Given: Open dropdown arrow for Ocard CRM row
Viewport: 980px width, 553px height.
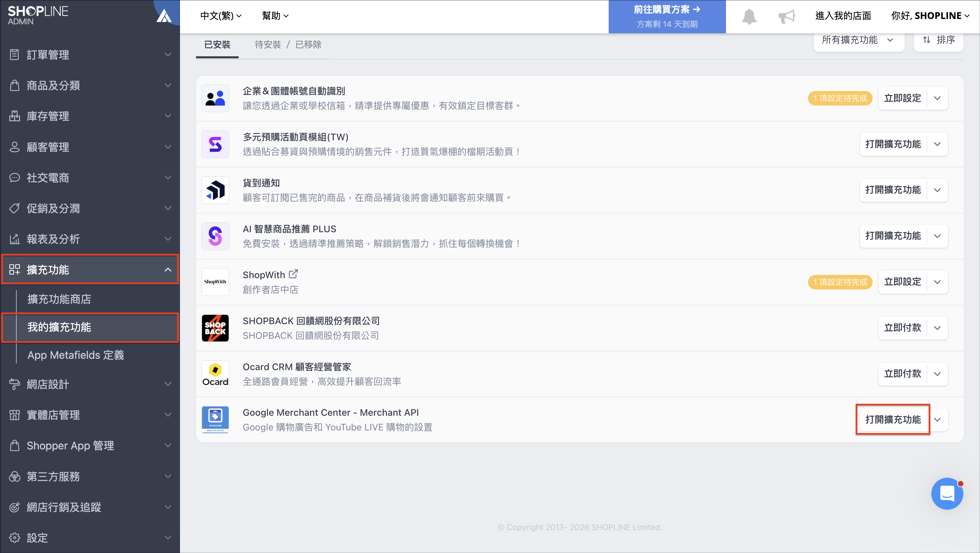Looking at the screenshot, I should point(937,373).
